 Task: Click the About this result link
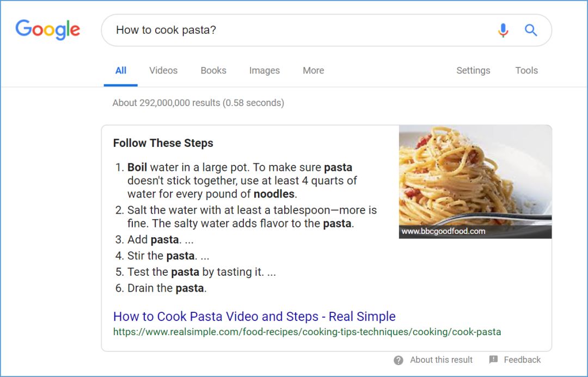(442, 360)
